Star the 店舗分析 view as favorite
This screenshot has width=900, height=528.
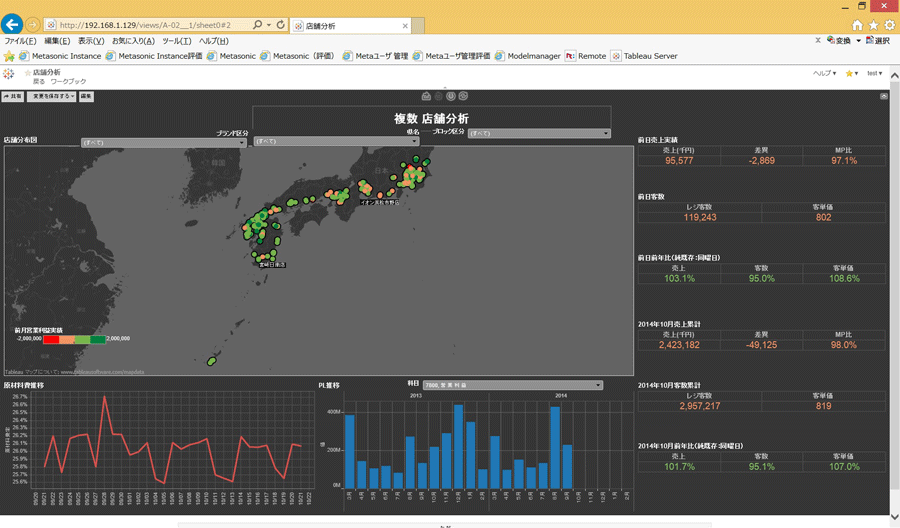(28, 73)
